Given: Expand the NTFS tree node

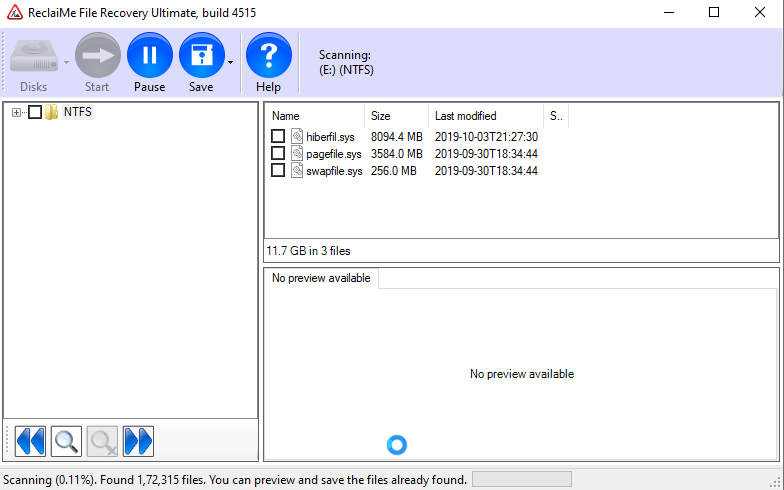Looking at the screenshot, I should coord(16,112).
